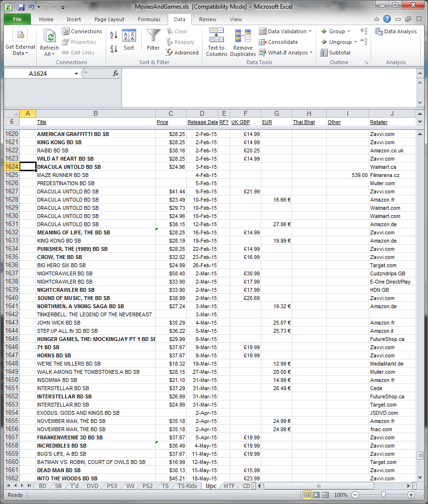Open Data Validation dropdown arrow
This screenshot has height=504, width=428.
(x=310, y=31)
